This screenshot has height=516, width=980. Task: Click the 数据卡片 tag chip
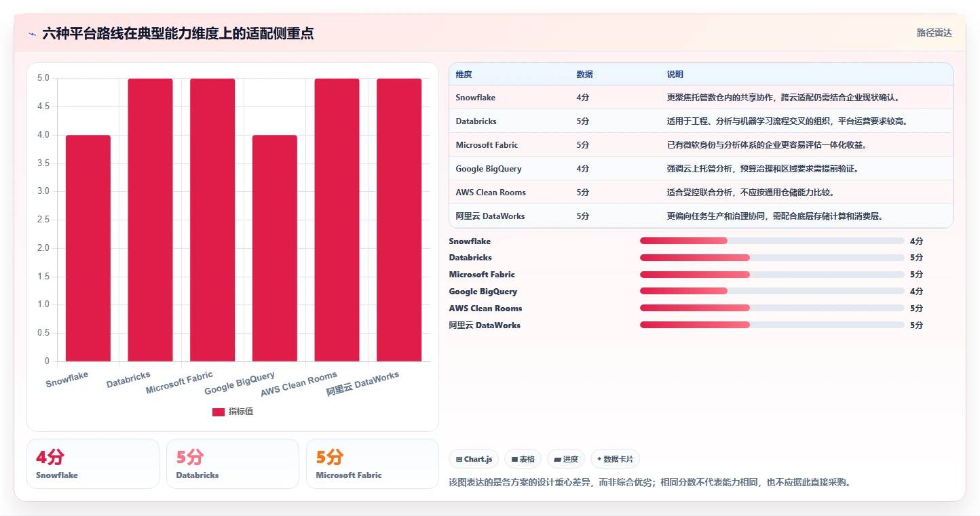615,459
